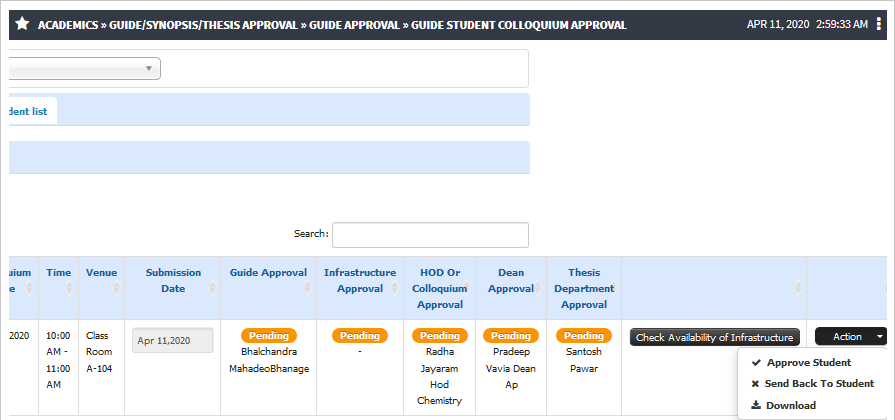Click the X icon beside Send Back To Student
Screen dimensions: 895x420
pyautogui.click(x=755, y=384)
